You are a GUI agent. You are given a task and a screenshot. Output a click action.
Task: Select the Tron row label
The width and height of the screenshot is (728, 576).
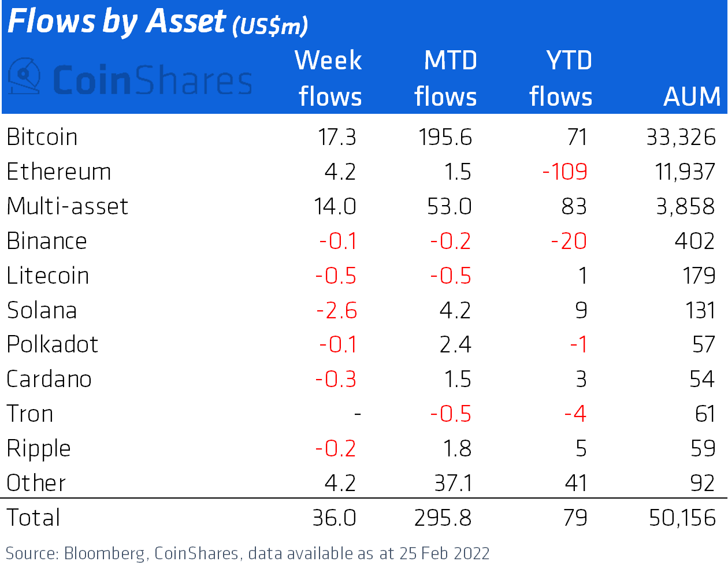point(30,414)
